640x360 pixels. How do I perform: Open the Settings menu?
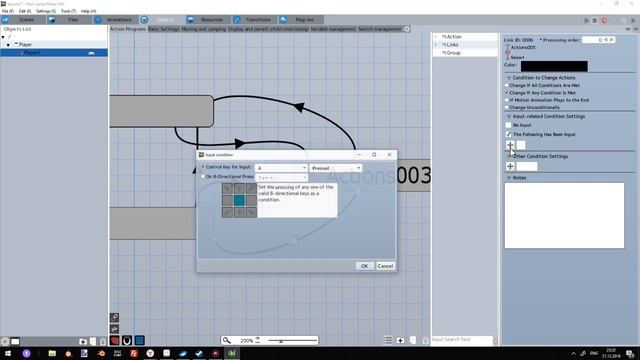[46, 11]
